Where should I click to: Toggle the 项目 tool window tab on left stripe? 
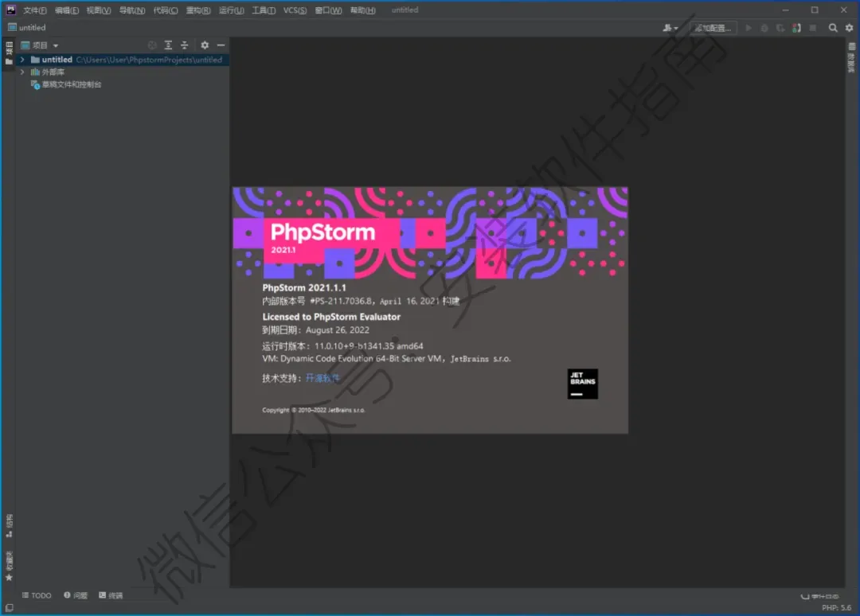pos(9,53)
